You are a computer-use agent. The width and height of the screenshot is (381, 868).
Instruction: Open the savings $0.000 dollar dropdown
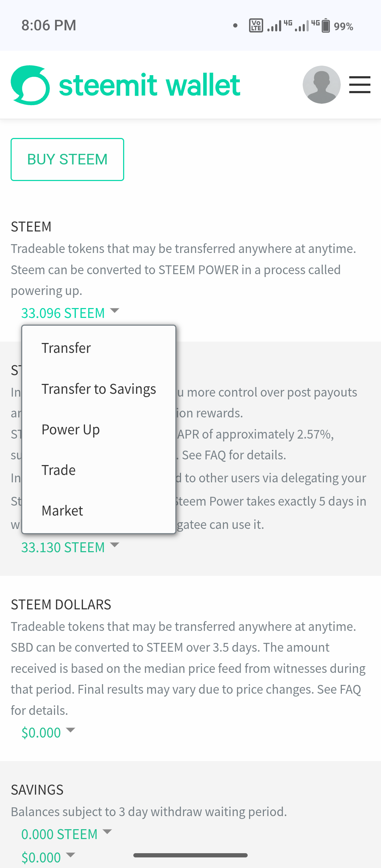[x=48, y=857]
